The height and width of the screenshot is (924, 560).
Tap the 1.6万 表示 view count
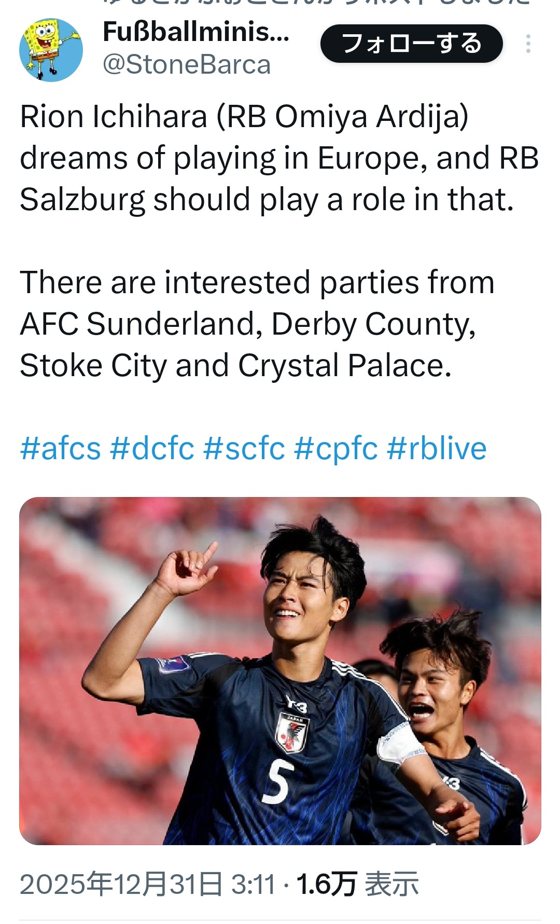(357, 884)
